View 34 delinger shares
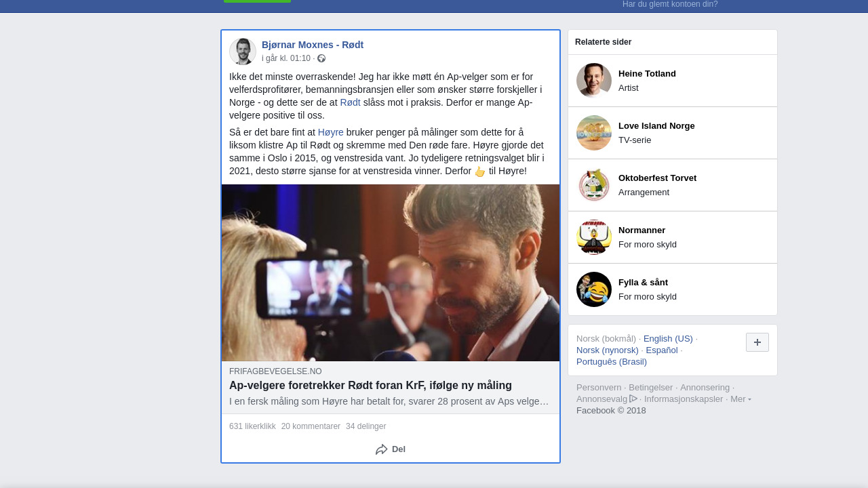 pyautogui.click(x=366, y=426)
